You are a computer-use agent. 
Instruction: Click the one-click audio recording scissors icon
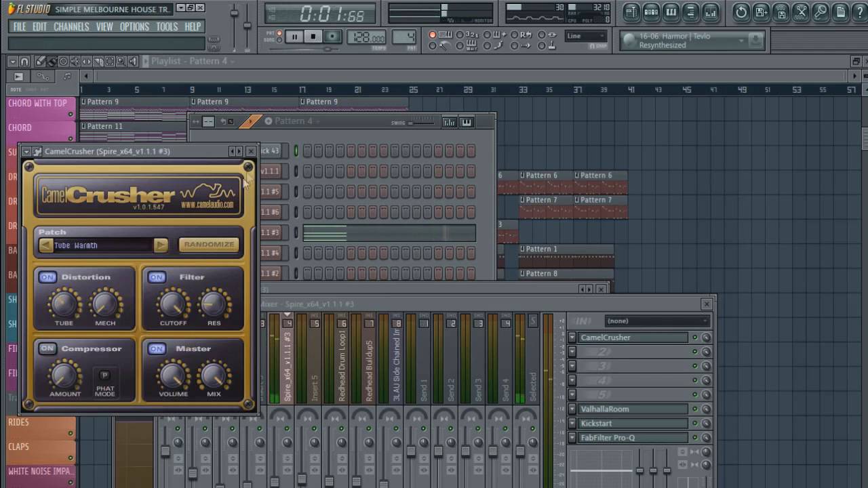(x=801, y=12)
